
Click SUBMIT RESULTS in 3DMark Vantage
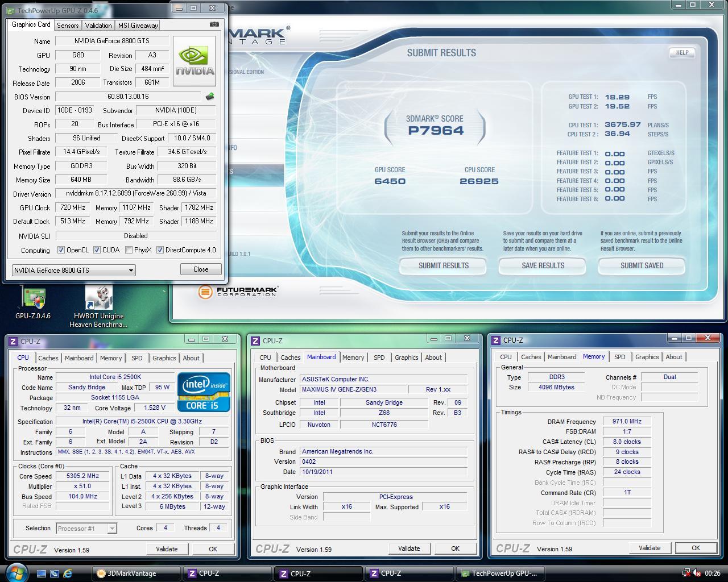[444, 265]
